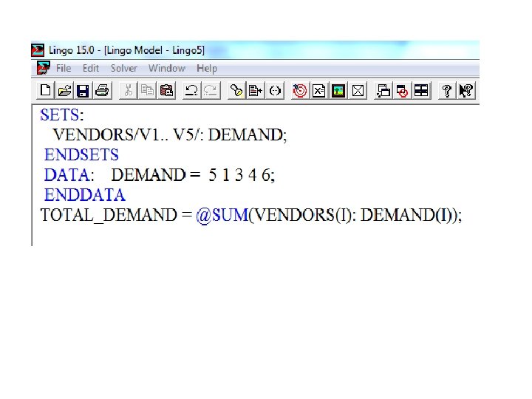Display the matrix picture icon
The image size is (532, 399).
click(x=338, y=91)
